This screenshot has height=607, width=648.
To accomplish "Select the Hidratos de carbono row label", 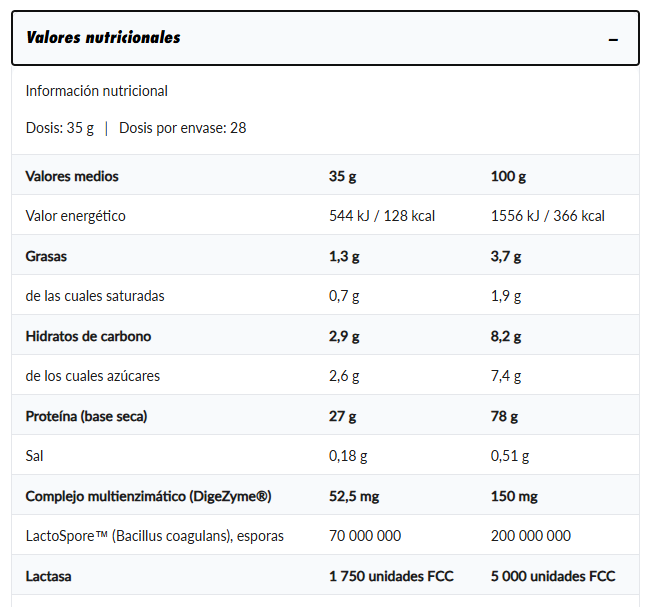I will pos(88,336).
